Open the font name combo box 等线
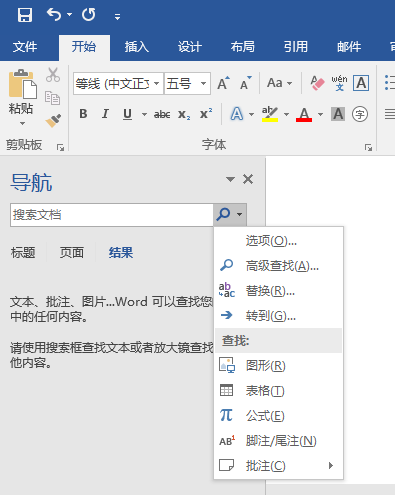Image resolution: width=395 pixels, height=495 pixels. (118, 83)
